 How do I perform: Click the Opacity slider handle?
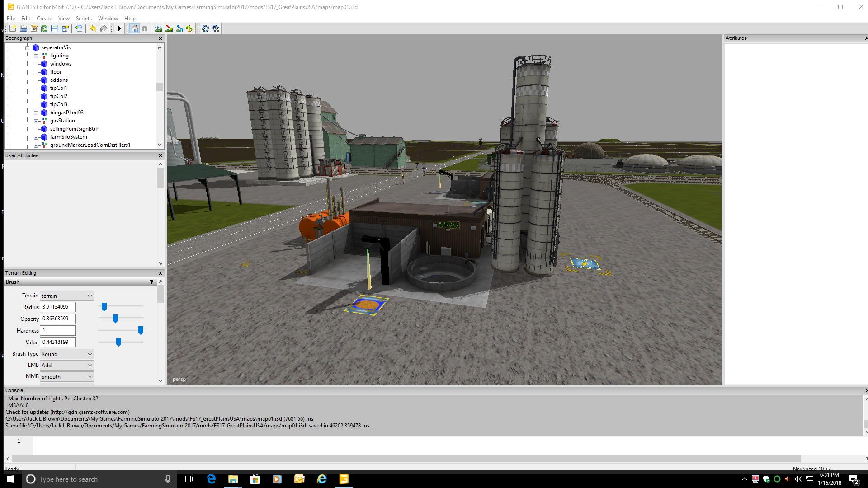click(x=115, y=319)
